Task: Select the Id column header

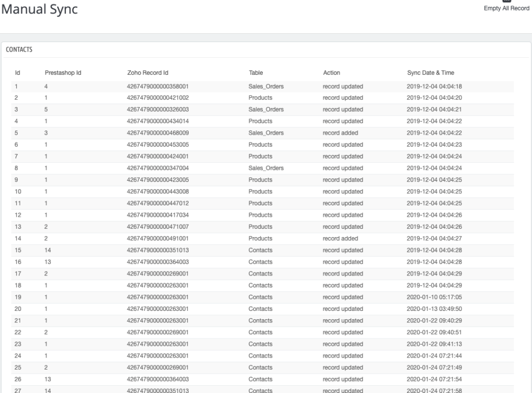Action: pos(17,73)
